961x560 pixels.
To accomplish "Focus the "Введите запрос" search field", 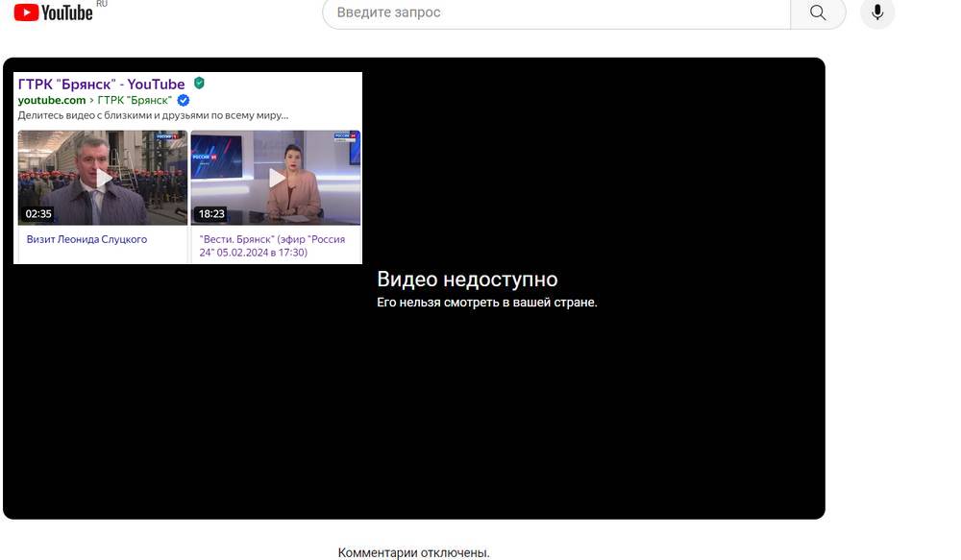I will (557, 12).
